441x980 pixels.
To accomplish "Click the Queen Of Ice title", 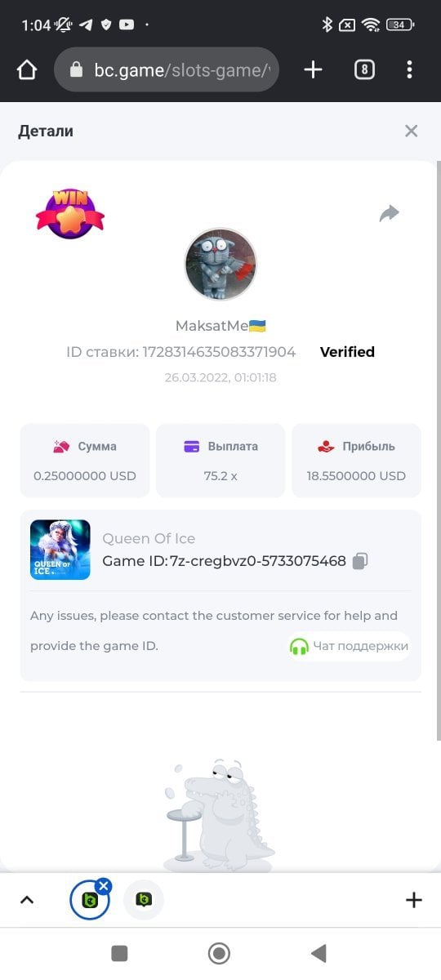I will coord(149,538).
